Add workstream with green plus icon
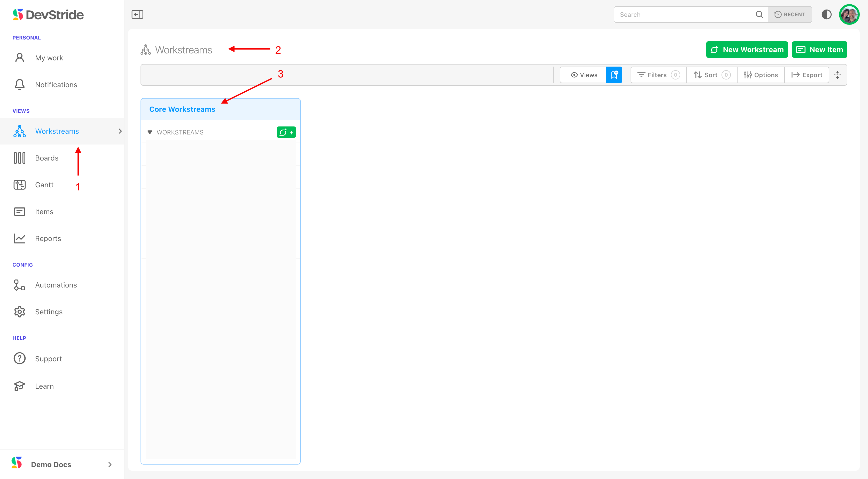Viewport: 868px width, 479px height. pos(286,132)
